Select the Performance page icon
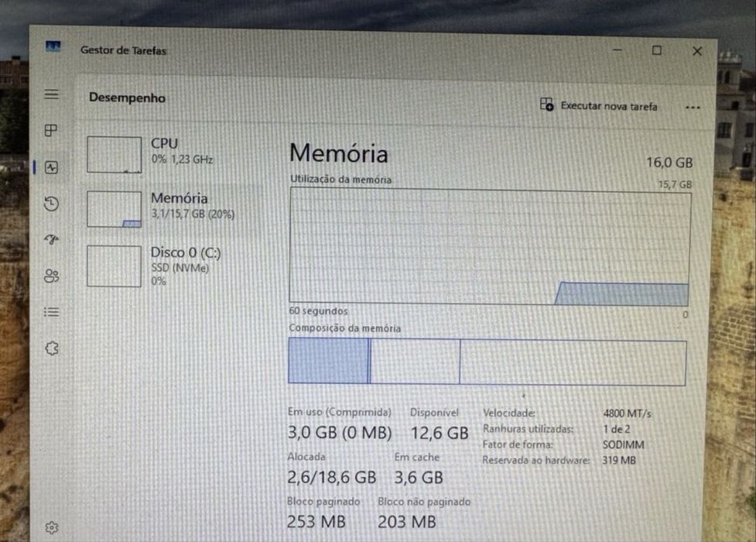The image size is (756, 542). 51,167
